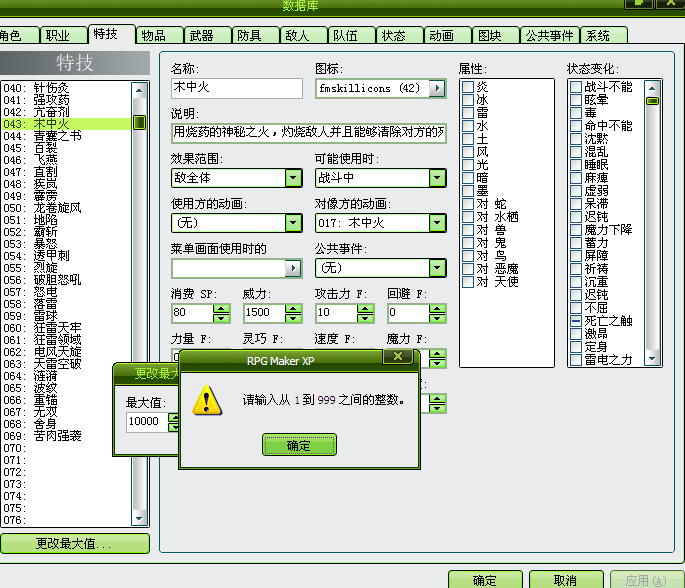Confirm the RPG Maker XP message with 确定

[x=299, y=445]
